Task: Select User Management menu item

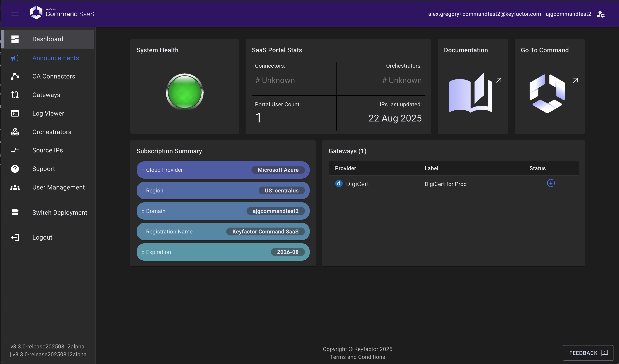Action: tap(58, 187)
